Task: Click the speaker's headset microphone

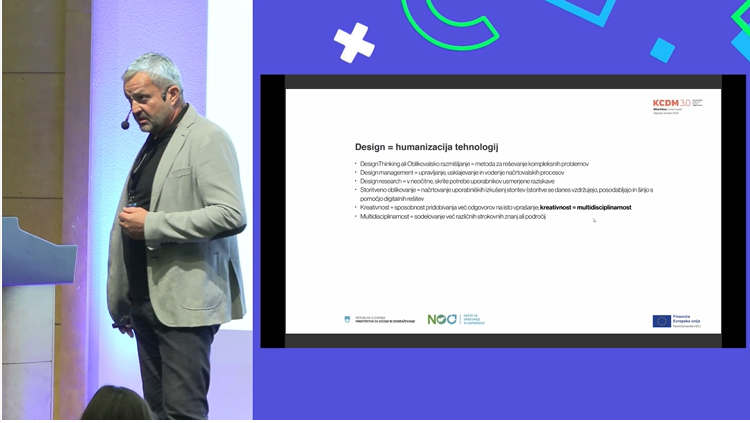Action: pyautogui.click(x=126, y=125)
